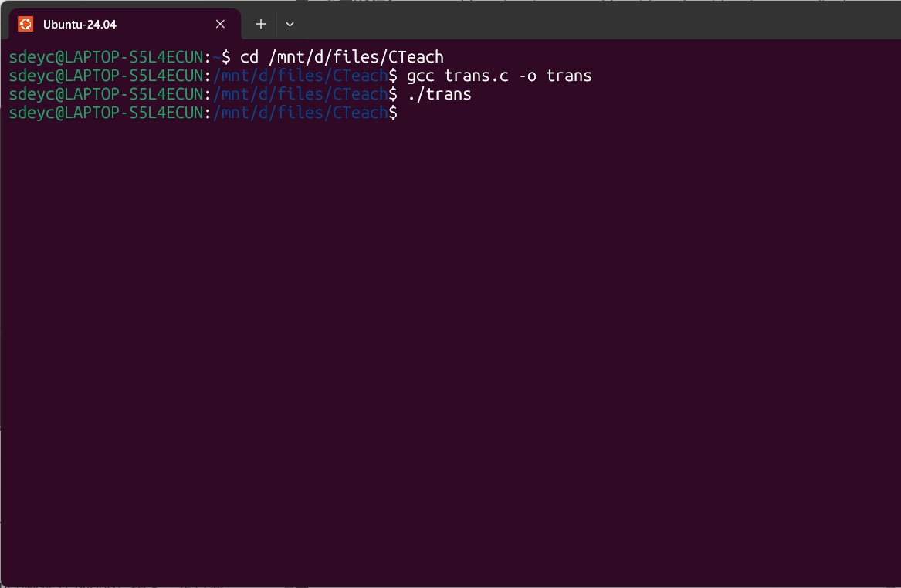This screenshot has height=588, width=901.
Task: Click the blue path on the gcc command line
Action: pos(300,76)
